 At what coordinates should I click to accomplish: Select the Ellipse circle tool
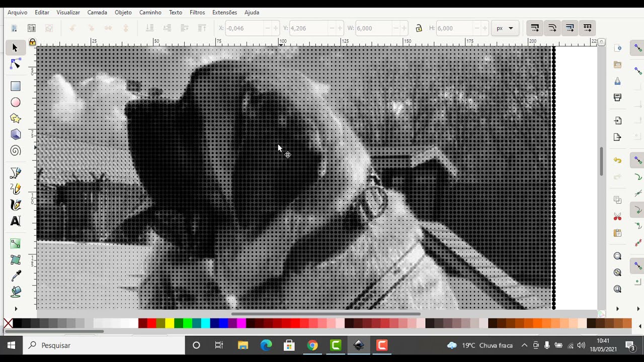tap(15, 102)
